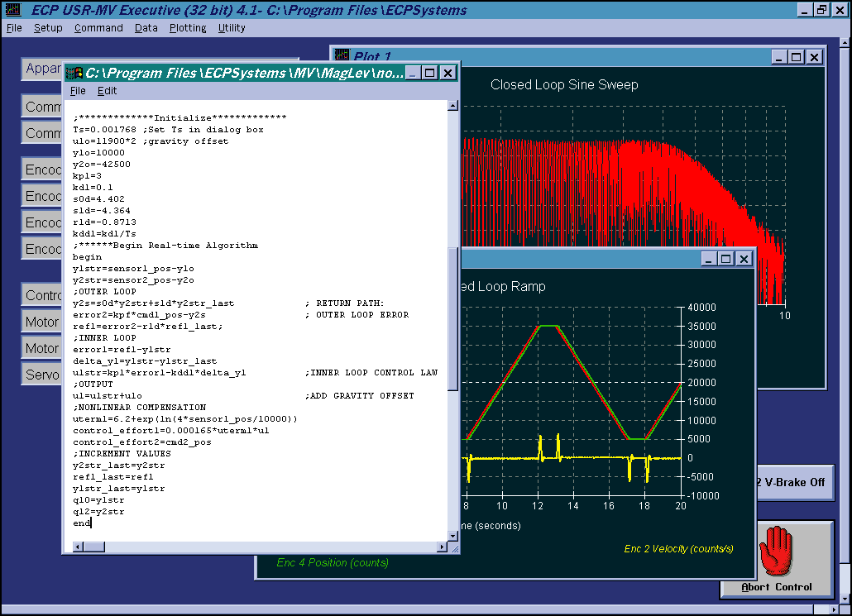Viewport: 852px width, 616px height.
Task: Click the 'y2o=-42500' line in editor
Action: pyautogui.click(x=102, y=164)
